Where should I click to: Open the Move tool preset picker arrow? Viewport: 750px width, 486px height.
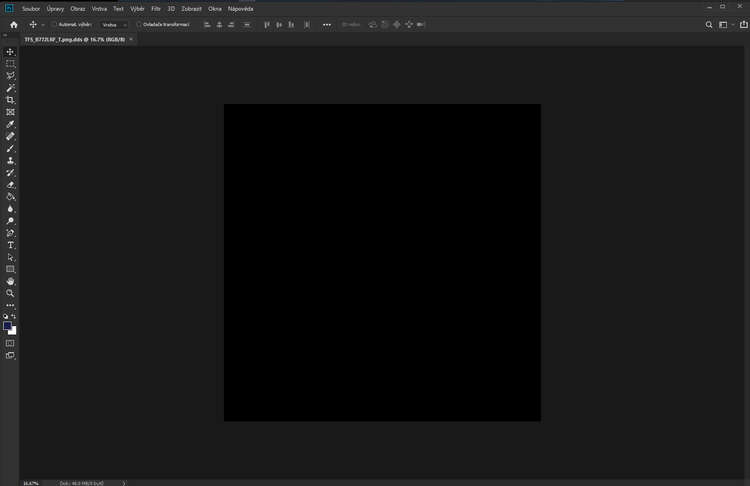pos(43,24)
